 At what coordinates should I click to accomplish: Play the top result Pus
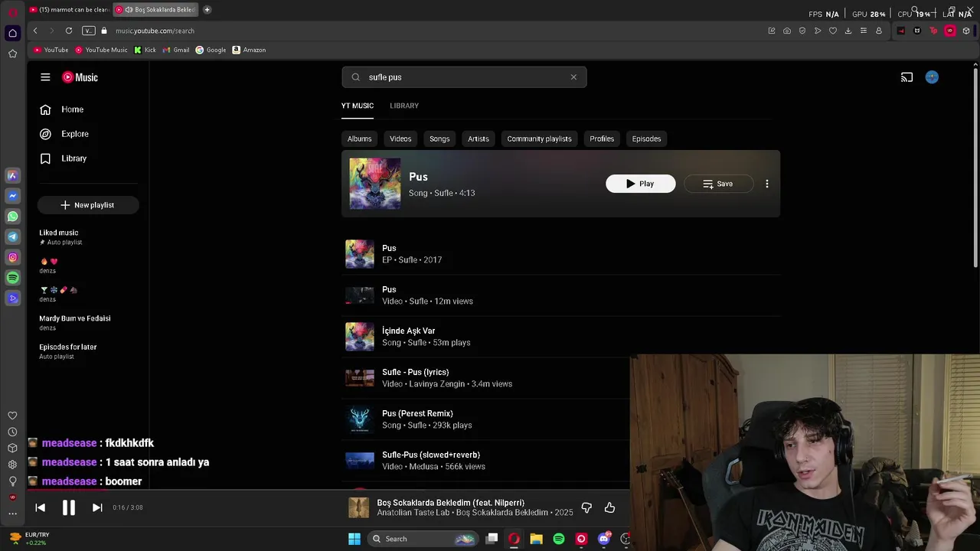[x=641, y=184]
